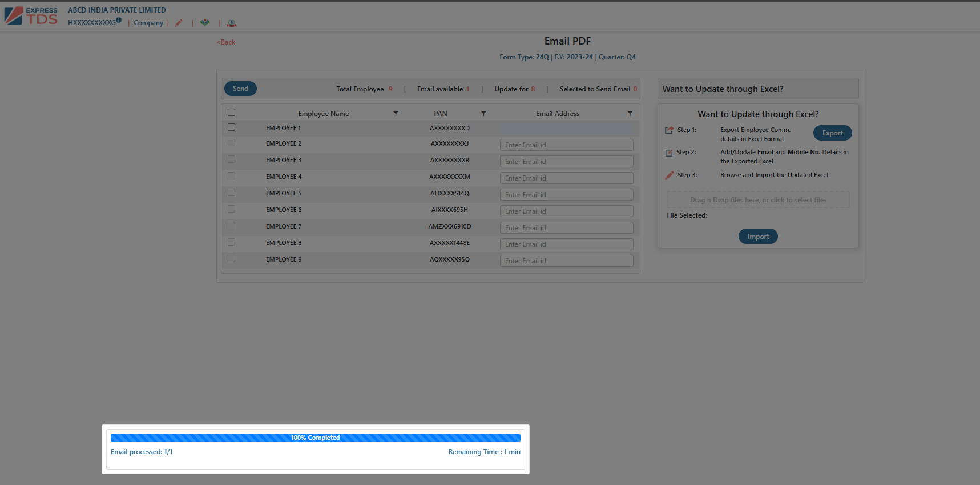Click the Express TDS logo
The width and height of the screenshot is (980, 485).
tap(31, 16)
